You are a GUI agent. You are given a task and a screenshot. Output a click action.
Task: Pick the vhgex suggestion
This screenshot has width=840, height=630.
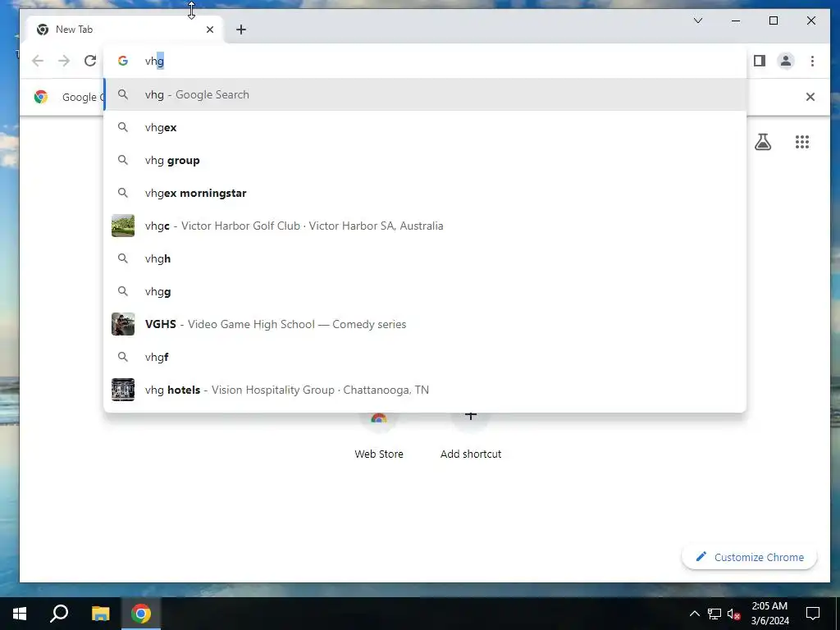(x=426, y=127)
